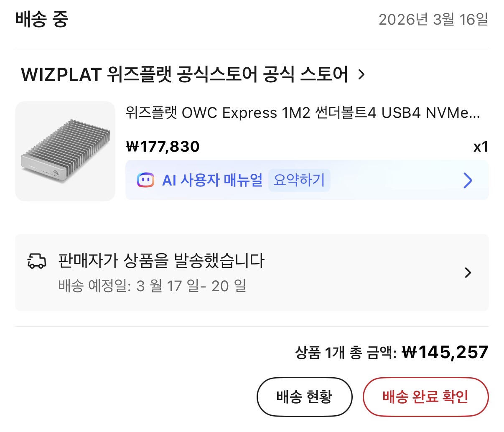Expand the seller shipped status chevron
This screenshot has width=504, height=432.
tap(468, 273)
